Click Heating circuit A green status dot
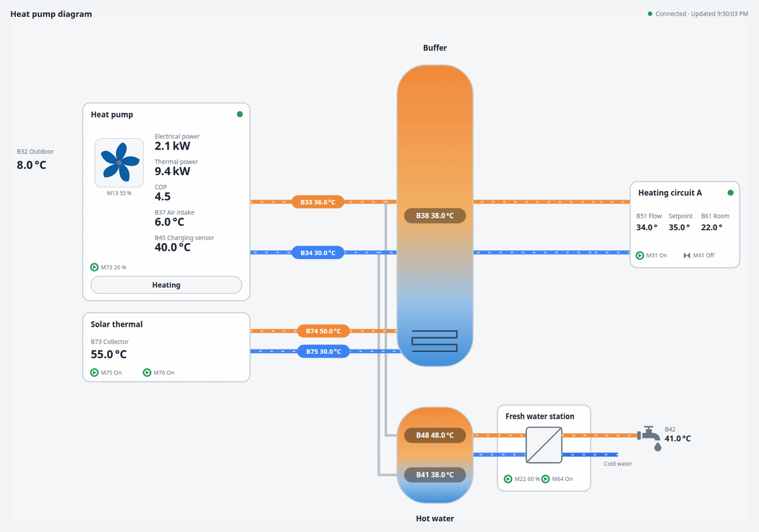Image resolution: width=759 pixels, height=532 pixels. (x=730, y=193)
